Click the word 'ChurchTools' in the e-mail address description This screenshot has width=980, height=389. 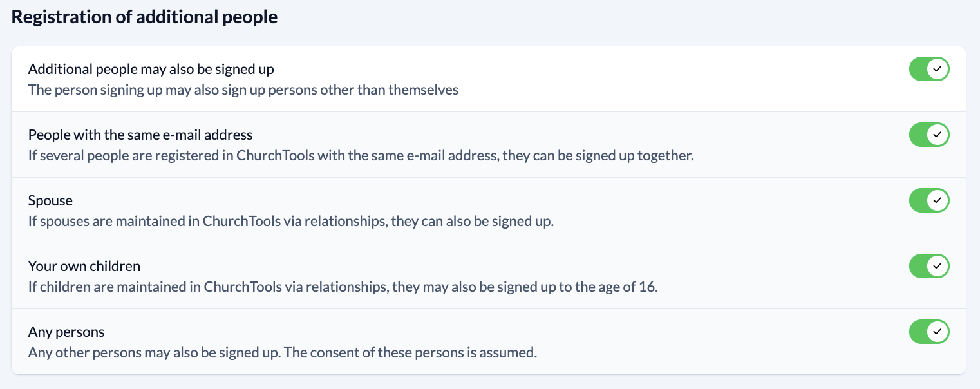coord(275,155)
